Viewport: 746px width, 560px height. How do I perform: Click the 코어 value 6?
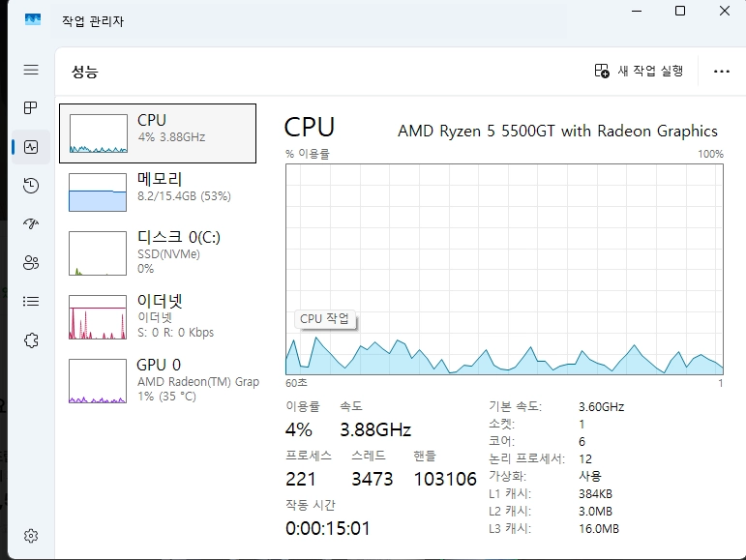(x=582, y=442)
